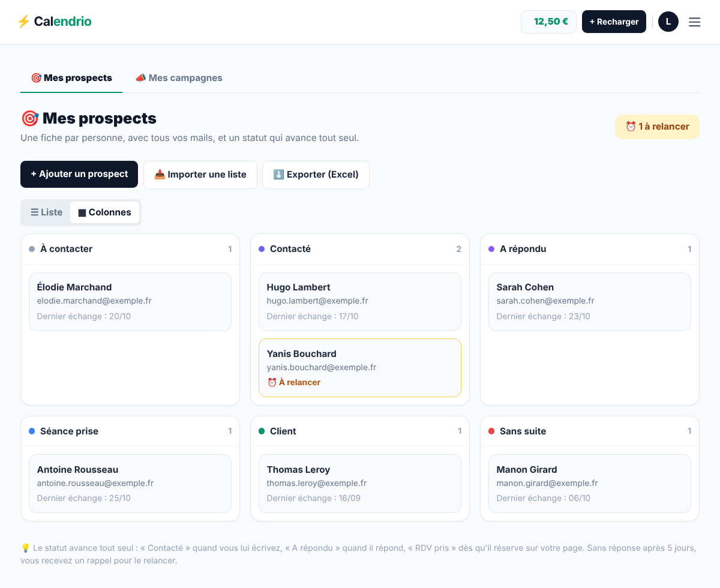
Task: Click the email yanis.bouchard@exemple.fr
Action: [x=322, y=367]
